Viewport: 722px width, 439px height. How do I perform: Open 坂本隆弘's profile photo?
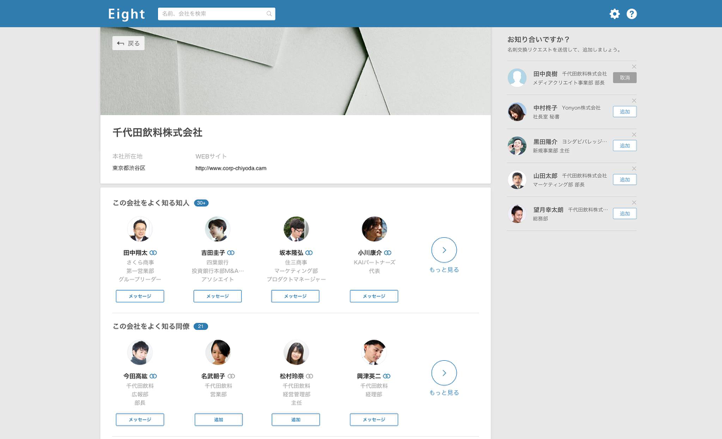point(296,229)
